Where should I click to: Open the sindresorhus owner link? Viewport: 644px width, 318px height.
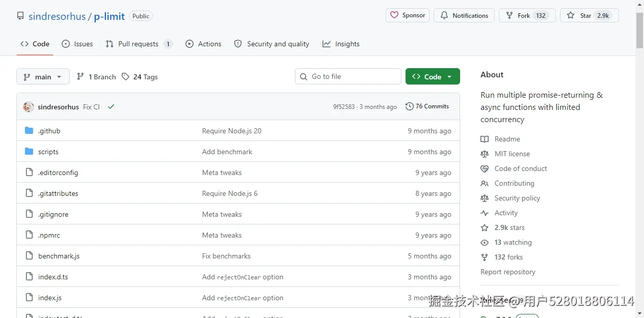(57, 16)
